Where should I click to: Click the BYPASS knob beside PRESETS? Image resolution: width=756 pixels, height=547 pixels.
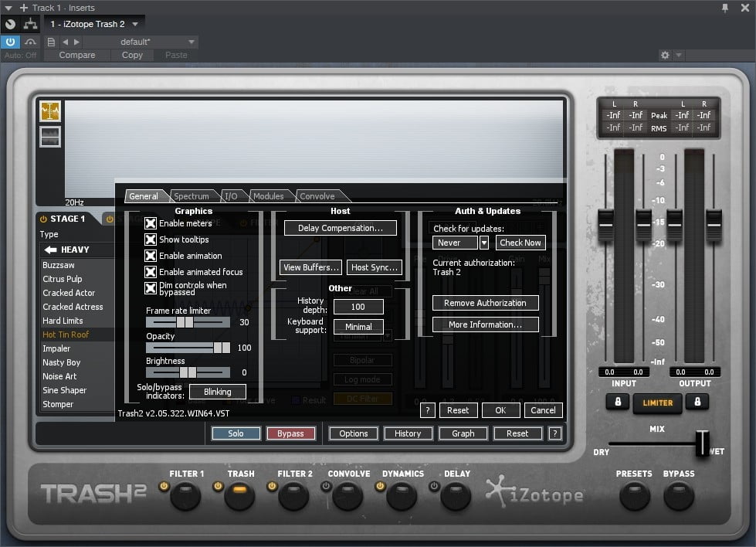(679, 496)
